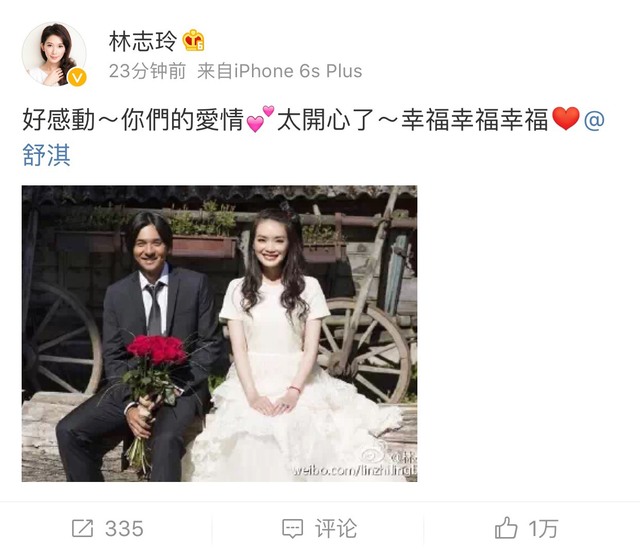Screen dimensions: 640x552
Task: Like the post with thumbs-up icon
Action: tap(506, 528)
